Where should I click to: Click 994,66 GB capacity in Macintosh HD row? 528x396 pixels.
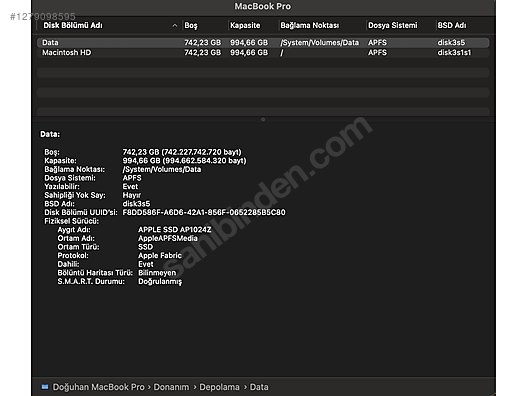[x=249, y=53]
